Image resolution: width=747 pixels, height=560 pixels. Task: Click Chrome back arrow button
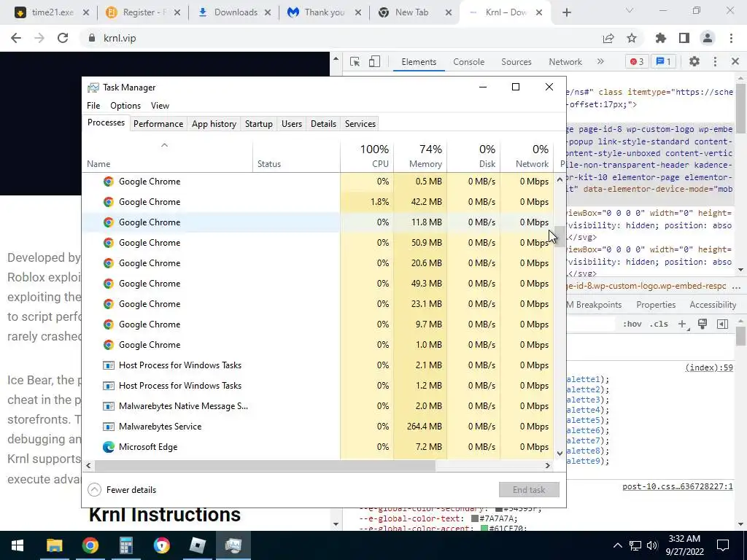[16, 38]
